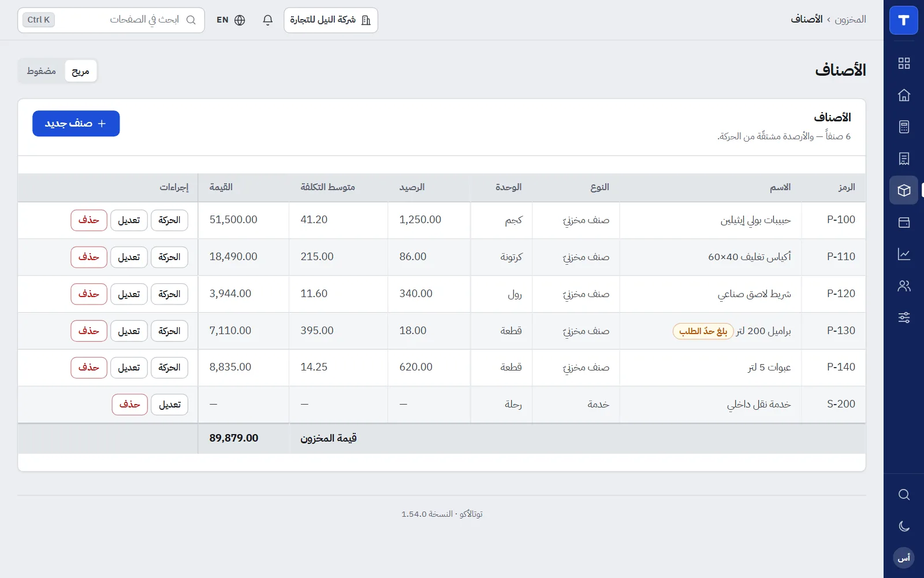Switch language with the EN globe button

point(231,20)
